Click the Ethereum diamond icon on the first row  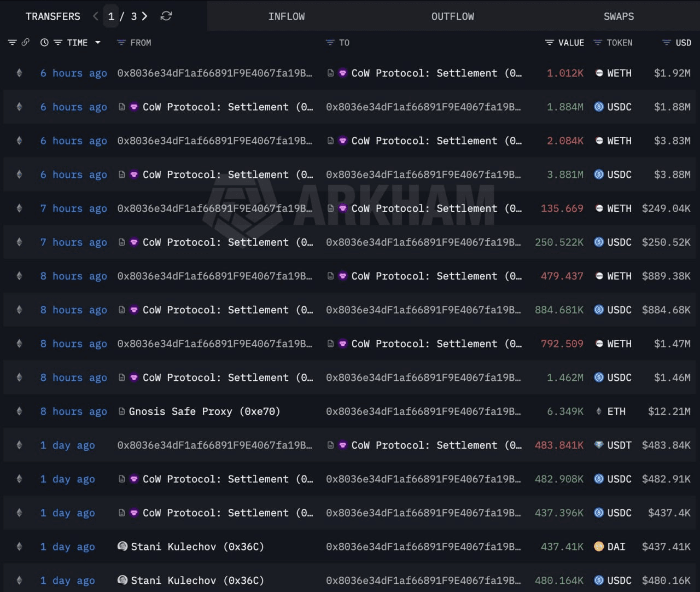pyautogui.click(x=19, y=73)
